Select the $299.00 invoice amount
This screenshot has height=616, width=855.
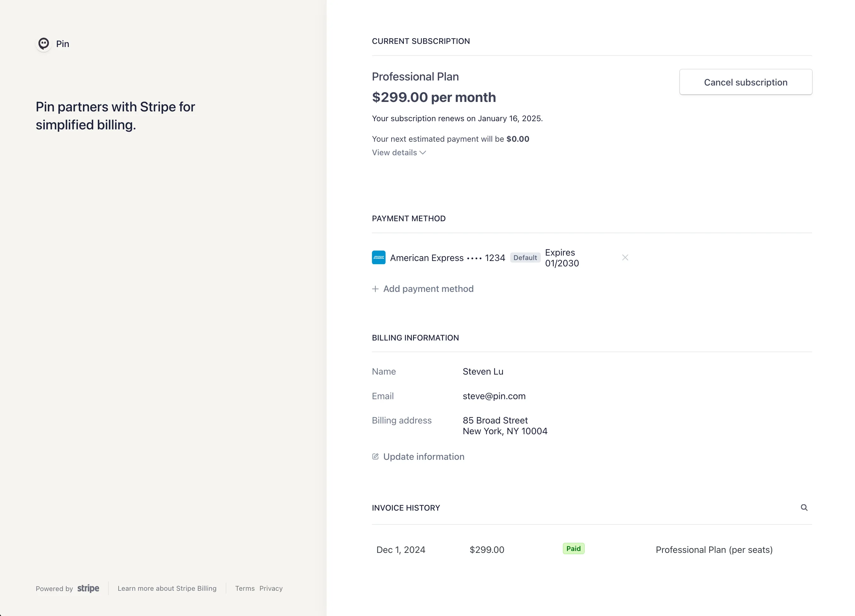click(x=487, y=550)
